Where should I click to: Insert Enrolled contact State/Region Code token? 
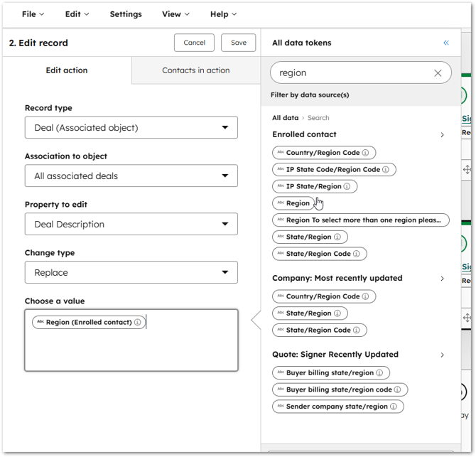(x=318, y=254)
